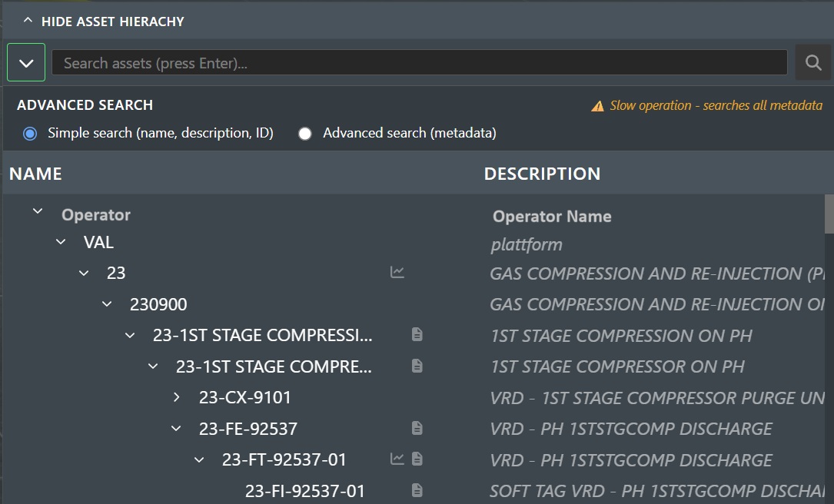Collapse the Hide Asset Hierarchy caret

coord(28,21)
